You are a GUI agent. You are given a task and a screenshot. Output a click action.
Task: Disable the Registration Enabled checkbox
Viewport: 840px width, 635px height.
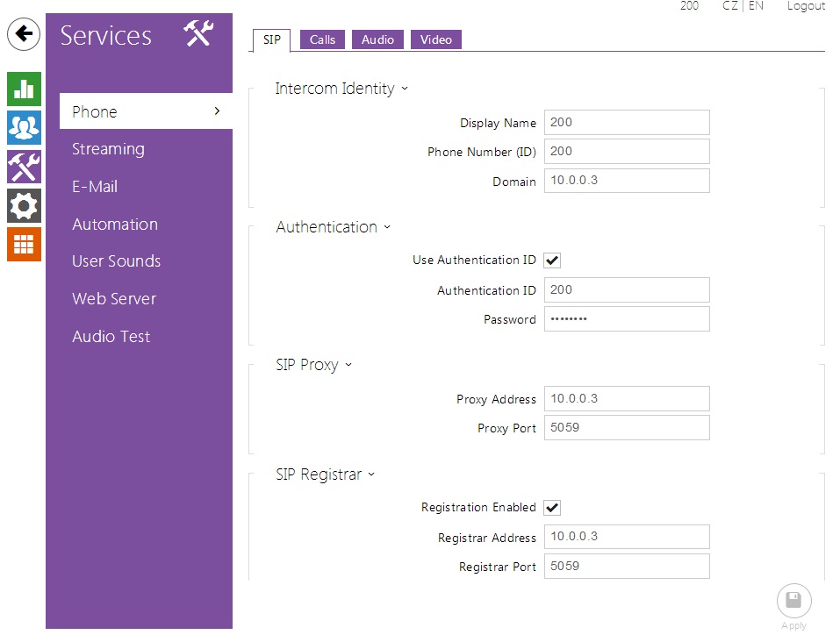point(552,508)
